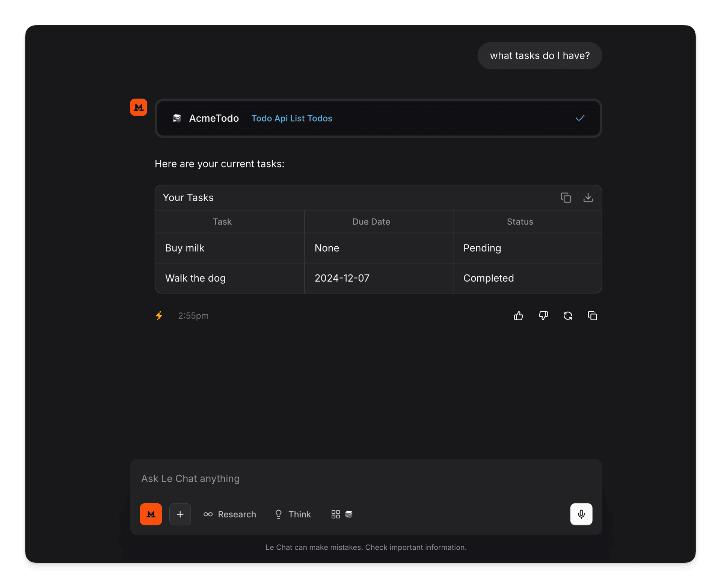
Task: Give the response a thumbs down
Action: click(x=543, y=316)
